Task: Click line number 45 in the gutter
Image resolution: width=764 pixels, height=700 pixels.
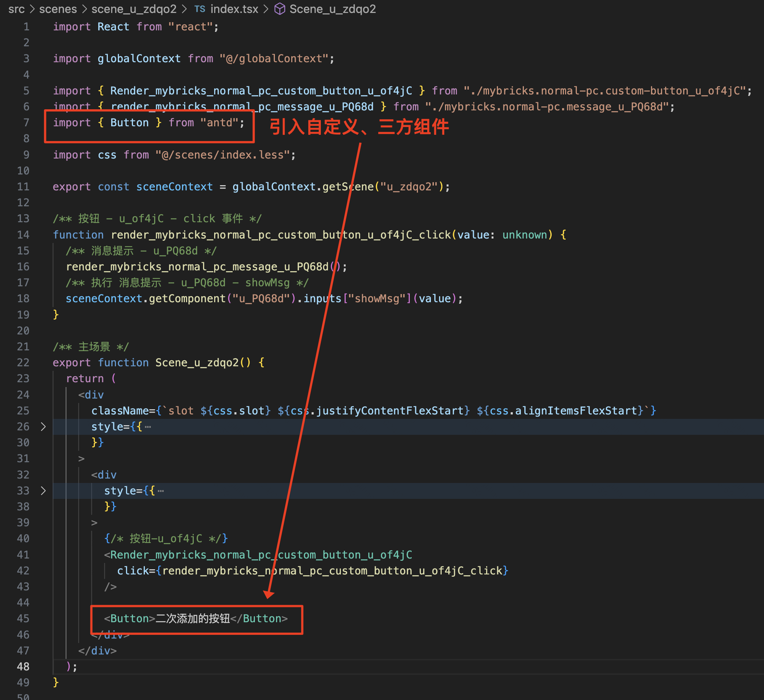Action: [23, 619]
